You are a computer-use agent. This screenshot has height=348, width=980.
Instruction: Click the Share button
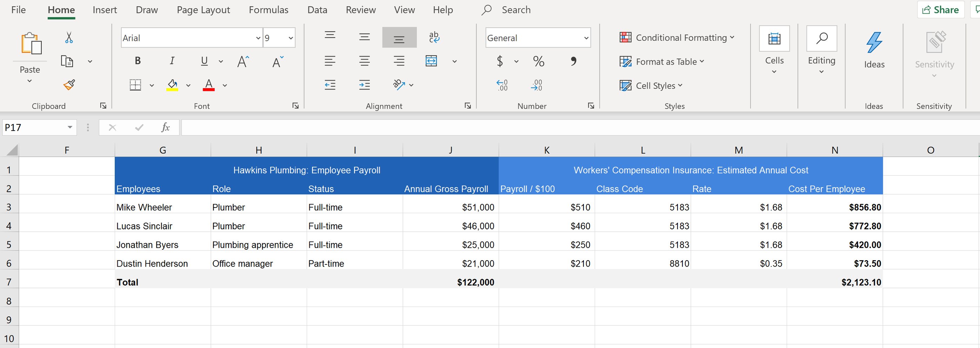pos(940,9)
